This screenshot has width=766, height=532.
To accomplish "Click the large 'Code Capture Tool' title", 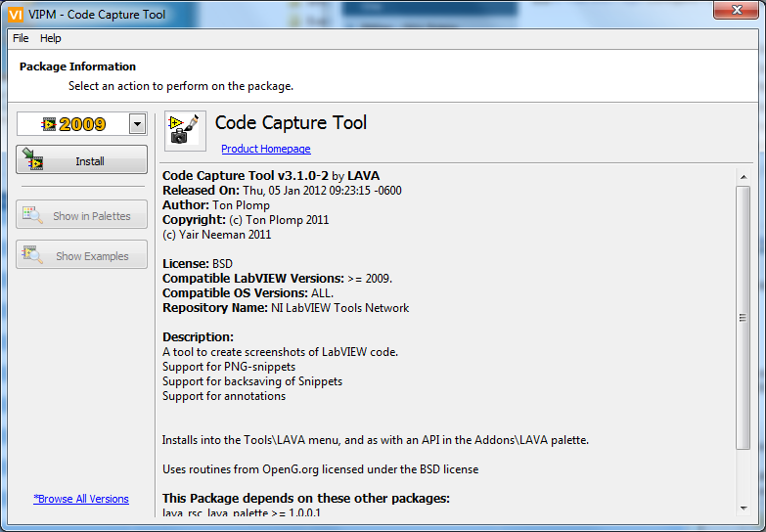I will [x=291, y=122].
